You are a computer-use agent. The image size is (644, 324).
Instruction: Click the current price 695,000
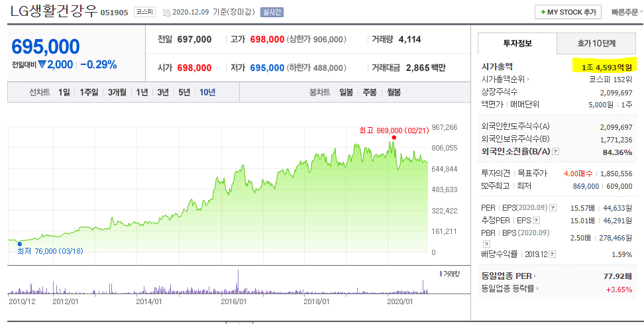[46, 47]
